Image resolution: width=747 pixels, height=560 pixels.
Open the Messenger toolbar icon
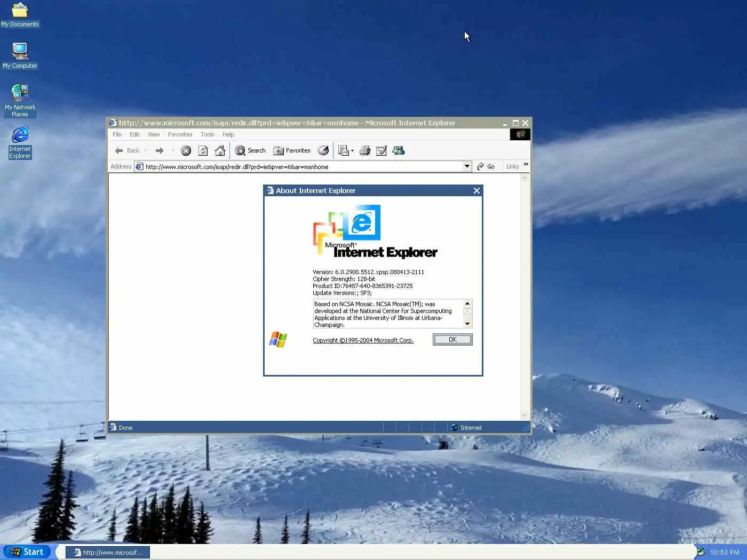[x=399, y=150]
